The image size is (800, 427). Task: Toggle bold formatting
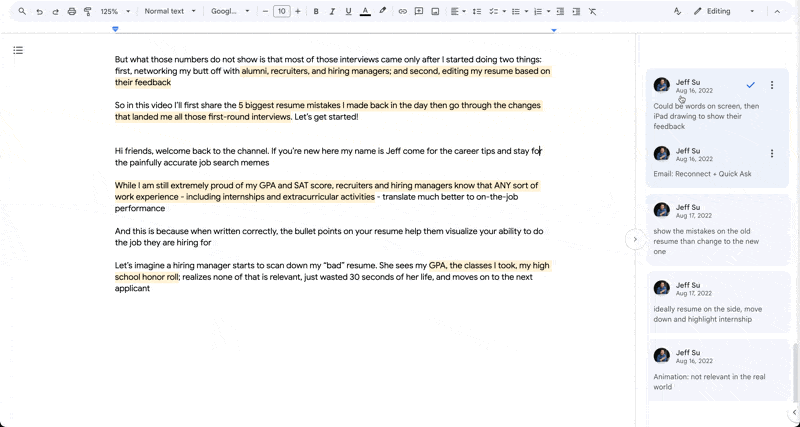pyautogui.click(x=316, y=11)
